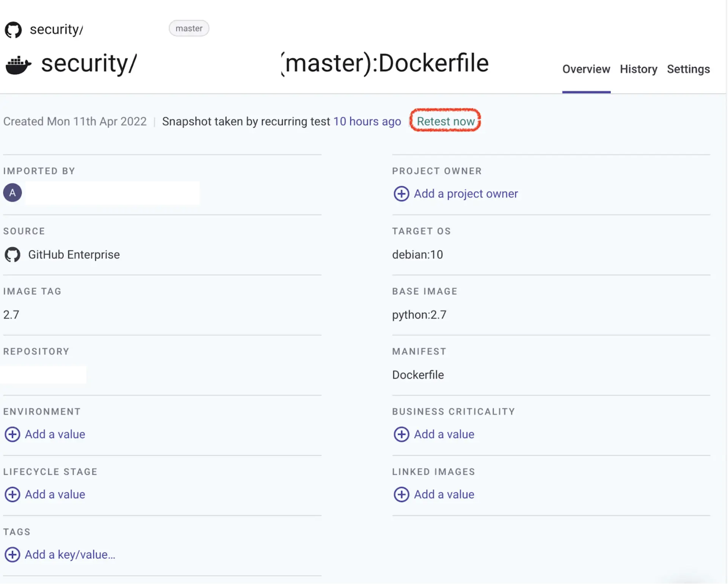Click Add a key/value text under Tags
The width and height of the screenshot is (728, 584).
coord(70,555)
